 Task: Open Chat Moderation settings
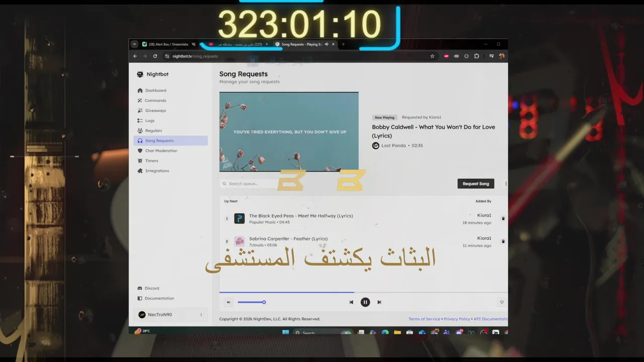point(171,151)
